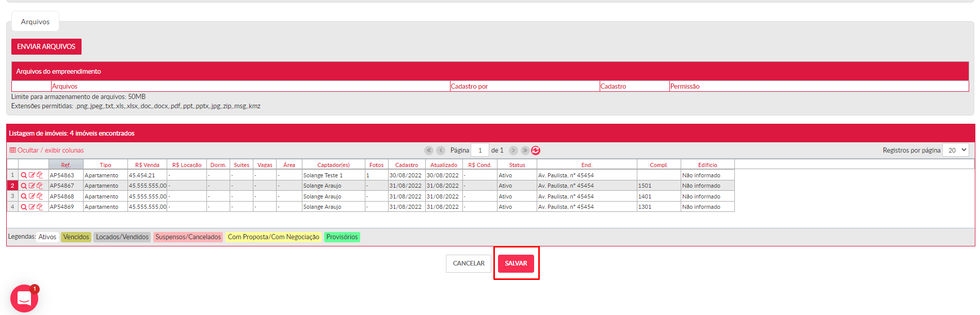The width and height of the screenshot is (980, 315).
Task: Click Vencidos legend swatch
Action: tap(76, 237)
